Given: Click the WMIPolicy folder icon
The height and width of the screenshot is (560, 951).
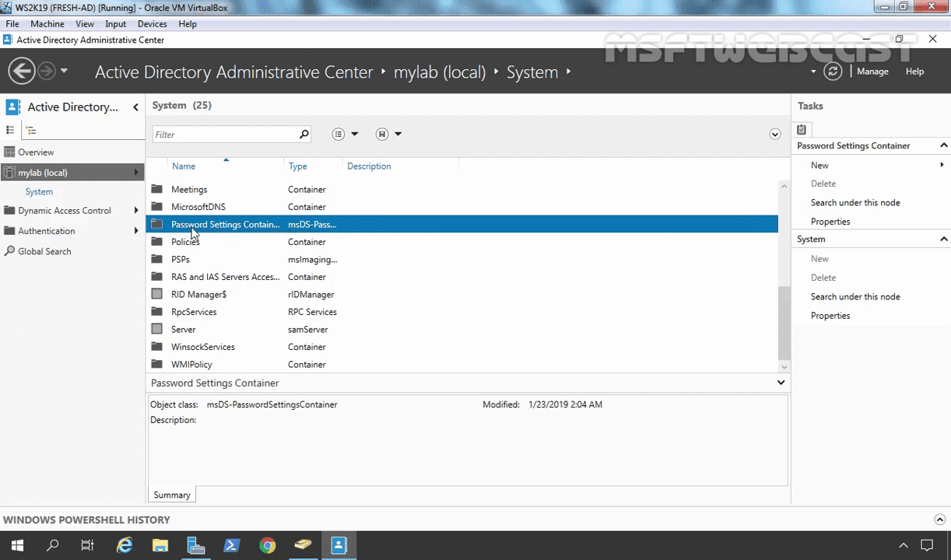Looking at the screenshot, I should pos(157,364).
